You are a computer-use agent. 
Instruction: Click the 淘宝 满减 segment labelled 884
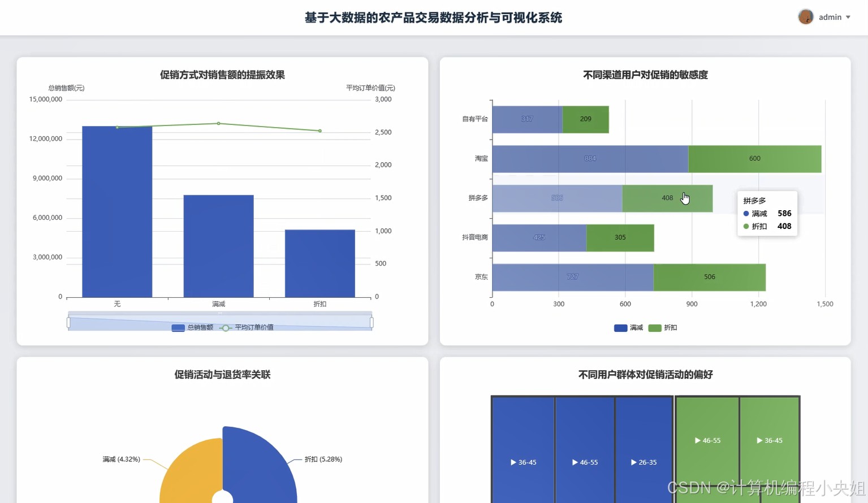[590, 159]
